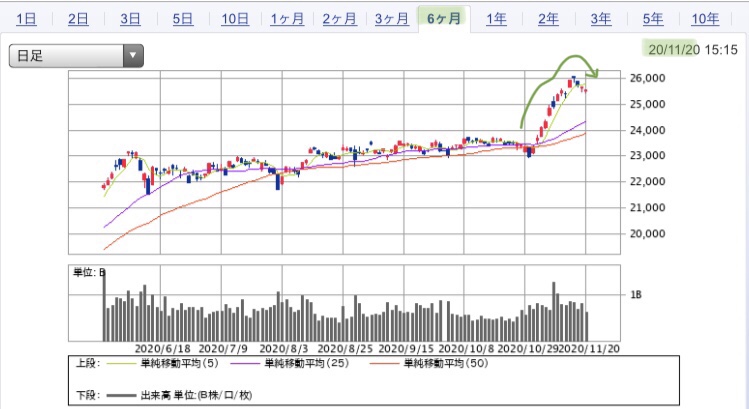749x409 pixels.
Task: Click the 単純移動平均(25) legend entry
Action: point(307,364)
